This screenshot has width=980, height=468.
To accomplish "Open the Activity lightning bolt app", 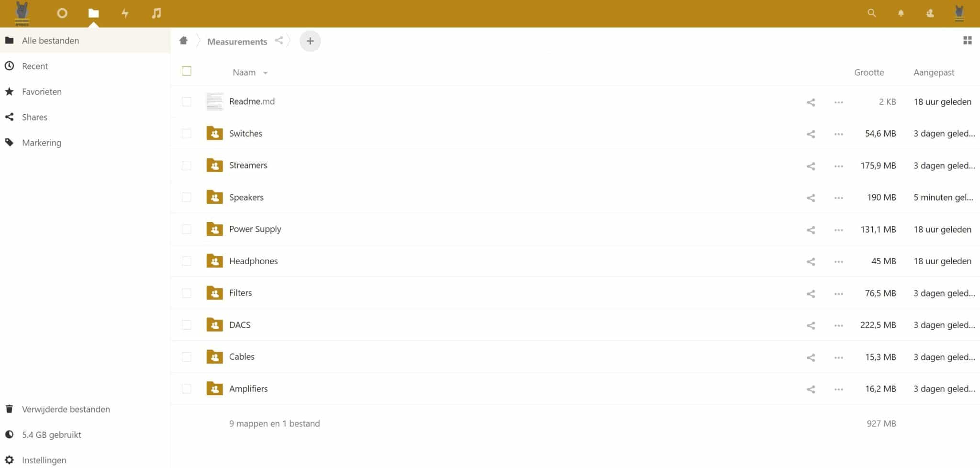I will (x=125, y=13).
